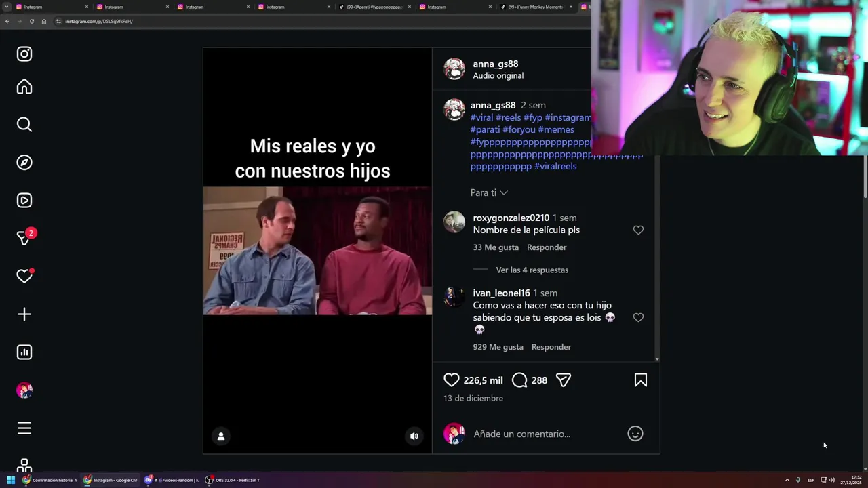Open the #viral hashtag

pos(481,118)
